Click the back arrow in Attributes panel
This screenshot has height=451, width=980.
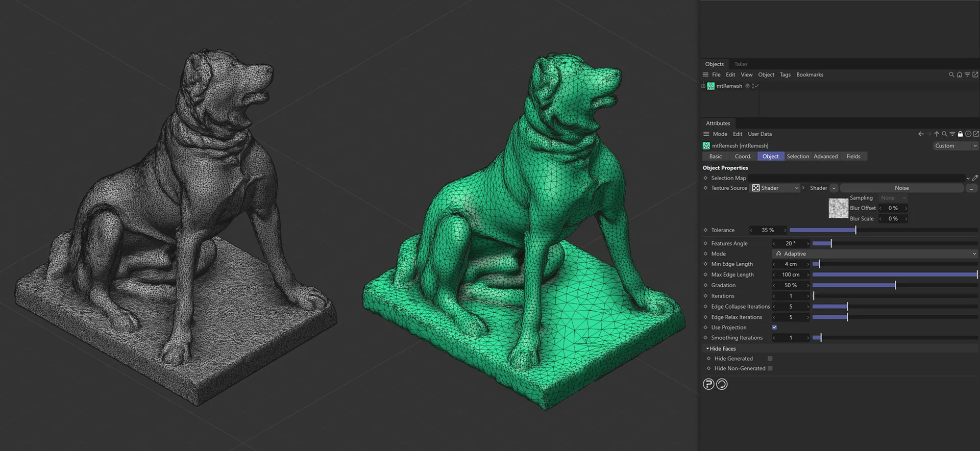pos(921,134)
